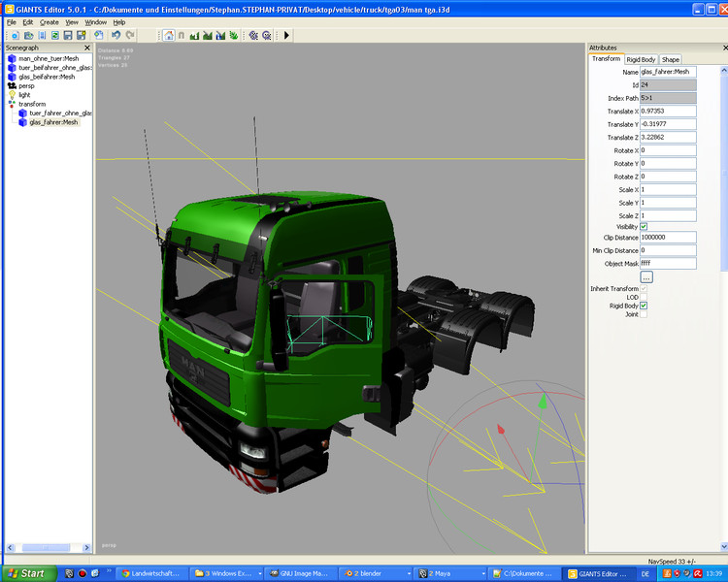This screenshot has width=728, height=582.
Task: Click the Redo arrow icon
Action: coord(130,35)
